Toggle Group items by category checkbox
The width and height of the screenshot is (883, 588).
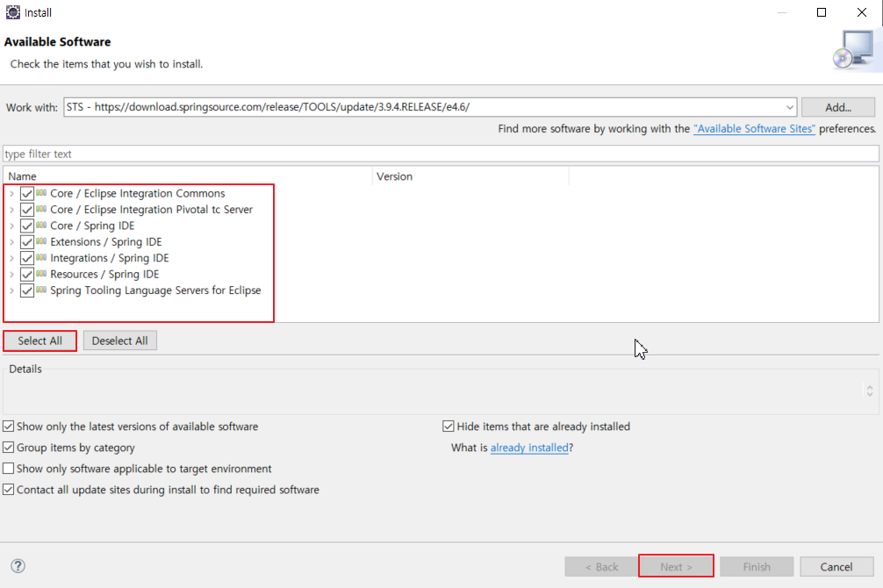[9, 448]
